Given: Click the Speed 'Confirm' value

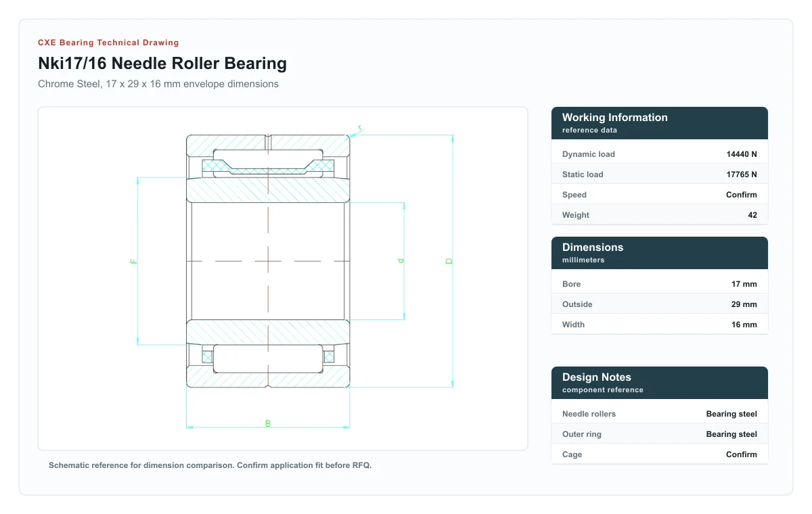Looking at the screenshot, I should pos(742,195).
